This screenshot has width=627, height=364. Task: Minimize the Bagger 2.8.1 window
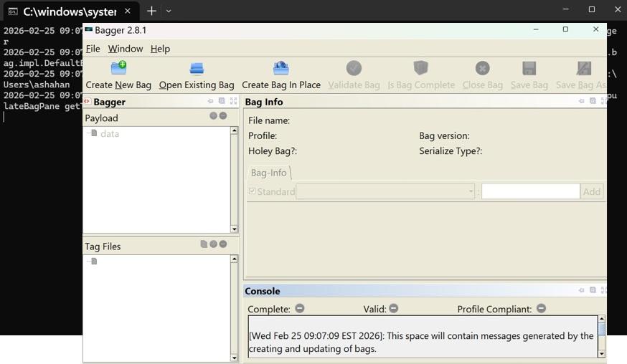(536, 29)
